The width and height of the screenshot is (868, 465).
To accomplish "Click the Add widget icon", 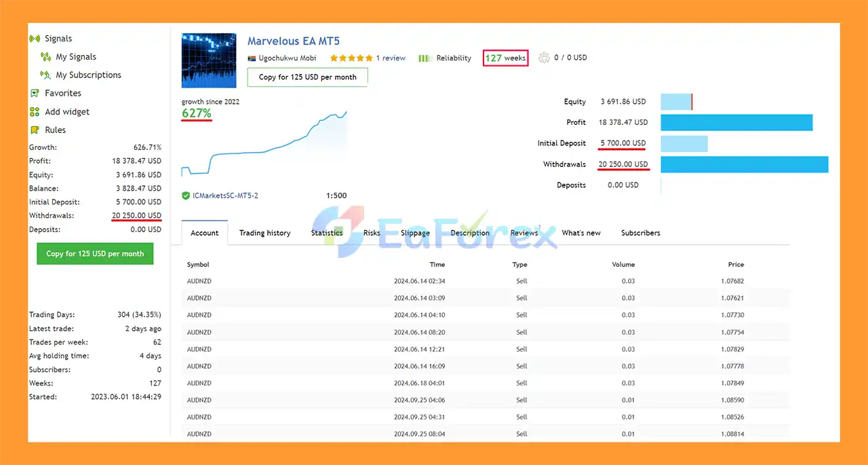I will pos(35,112).
